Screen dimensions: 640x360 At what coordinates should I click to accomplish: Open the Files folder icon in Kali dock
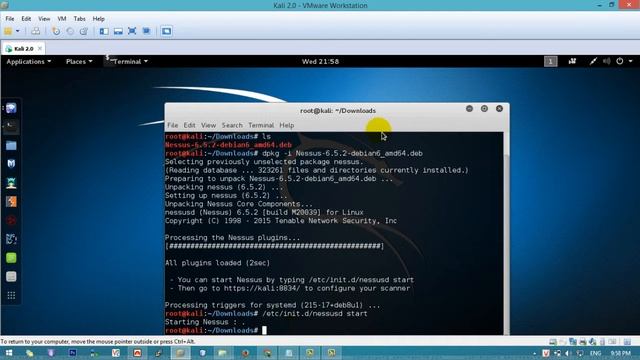(x=11, y=145)
